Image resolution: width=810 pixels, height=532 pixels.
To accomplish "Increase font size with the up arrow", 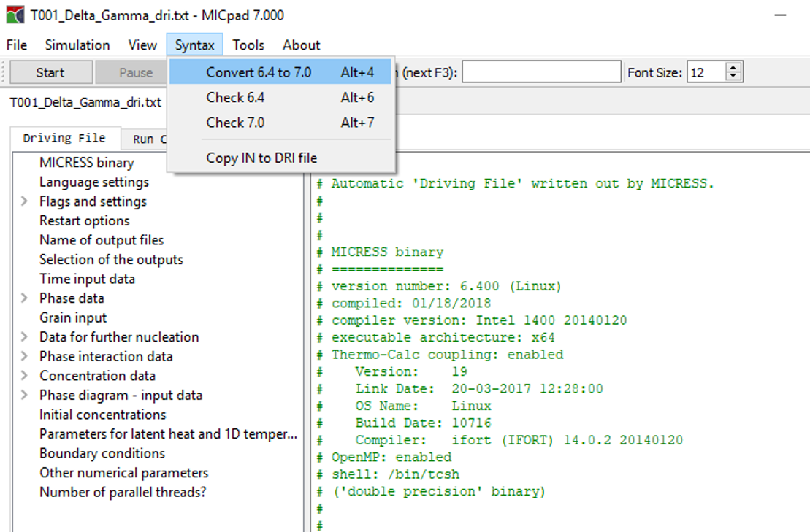I will (734, 68).
